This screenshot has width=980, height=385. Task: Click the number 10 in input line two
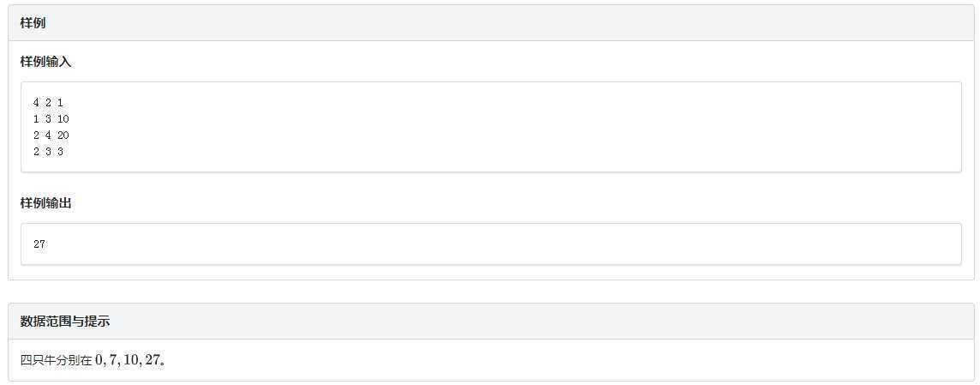pyautogui.click(x=63, y=119)
